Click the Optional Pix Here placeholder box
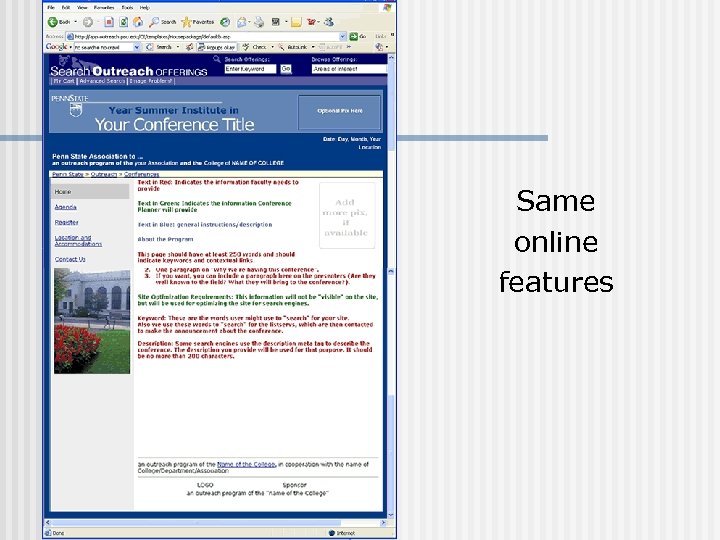 (339, 112)
